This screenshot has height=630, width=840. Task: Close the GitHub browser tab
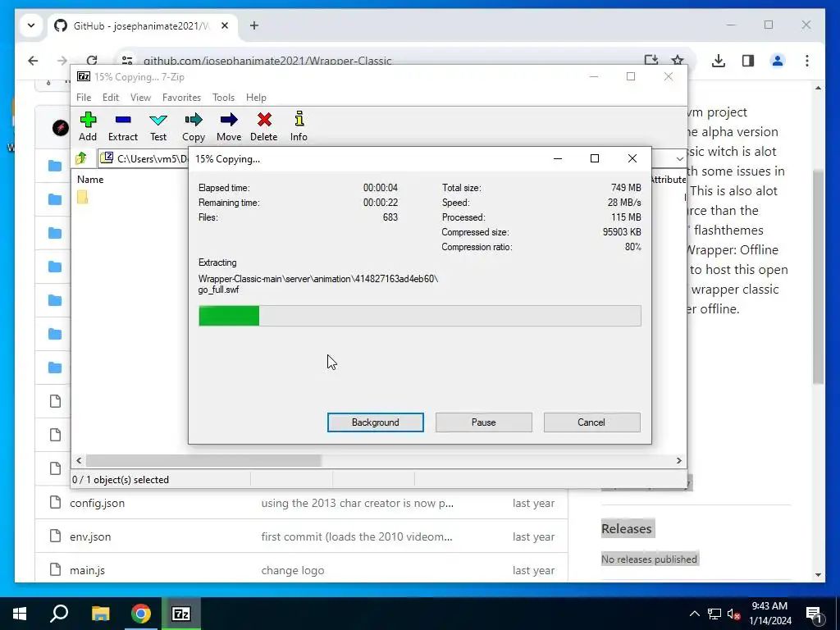(x=225, y=25)
